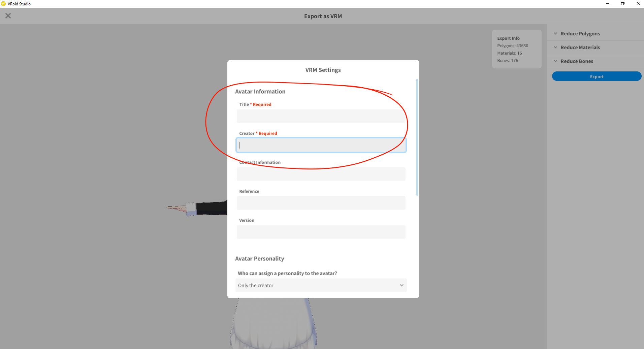This screenshot has width=644, height=349.
Task: Focus the Contact Information input field
Action: click(x=321, y=174)
